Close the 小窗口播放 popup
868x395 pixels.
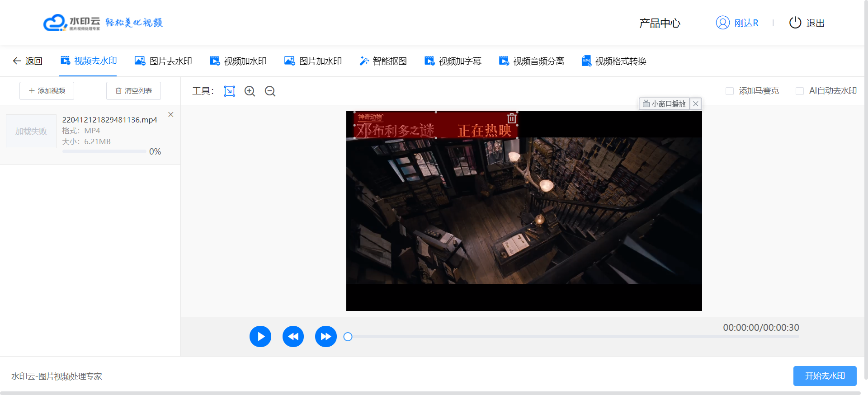696,104
